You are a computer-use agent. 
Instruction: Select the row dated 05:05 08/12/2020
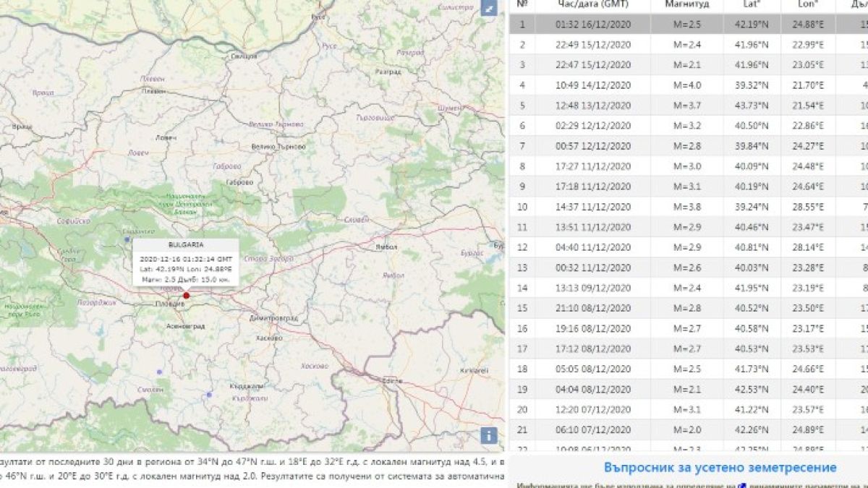[689, 368]
